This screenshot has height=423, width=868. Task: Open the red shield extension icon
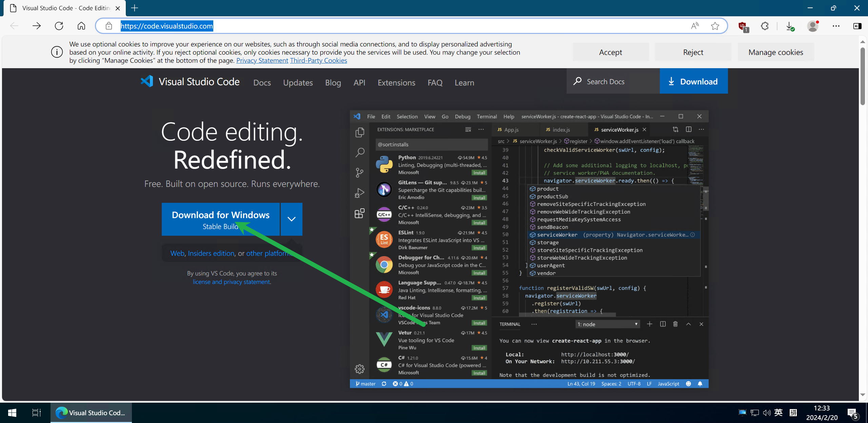coord(743,26)
